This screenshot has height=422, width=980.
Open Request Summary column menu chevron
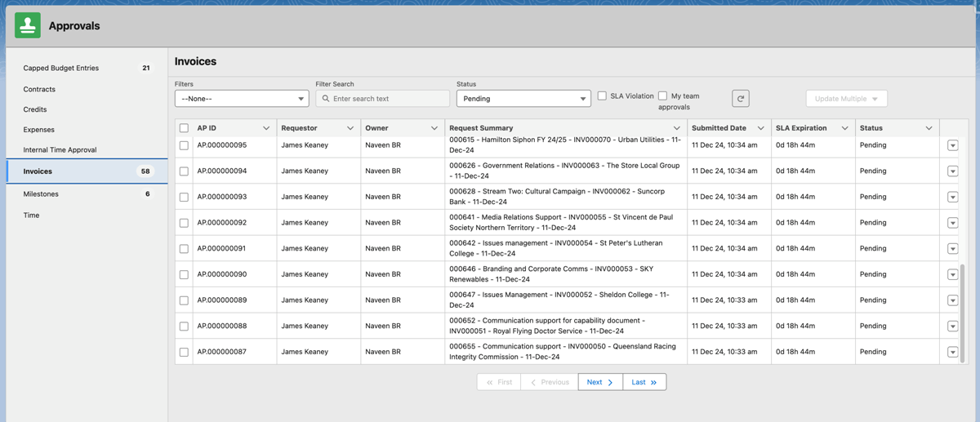point(677,128)
